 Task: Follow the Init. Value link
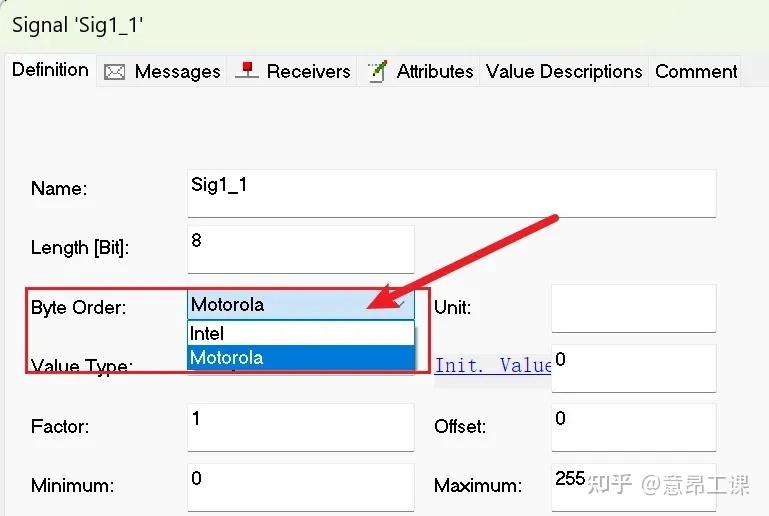[x=493, y=366]
